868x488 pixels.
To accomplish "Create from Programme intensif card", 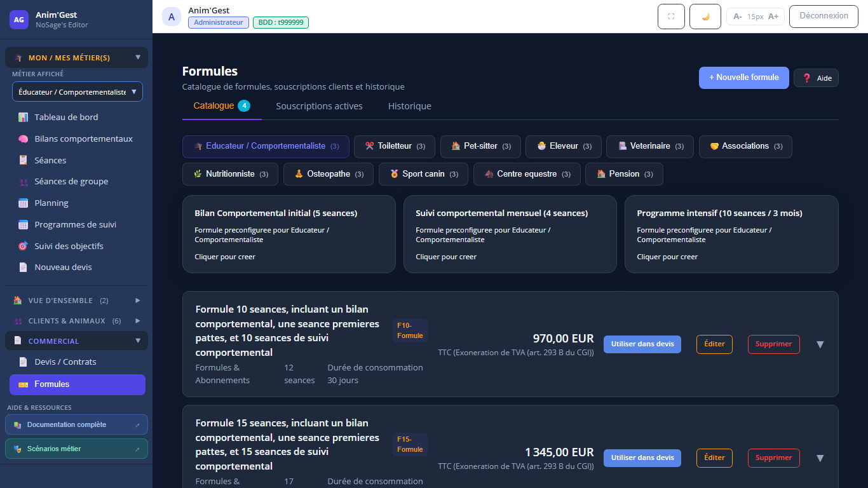I will pyautogui.click(x=731, y=234).
